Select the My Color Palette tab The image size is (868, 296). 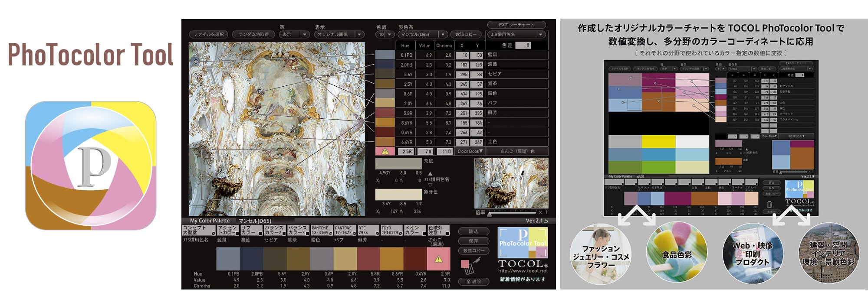210,221
